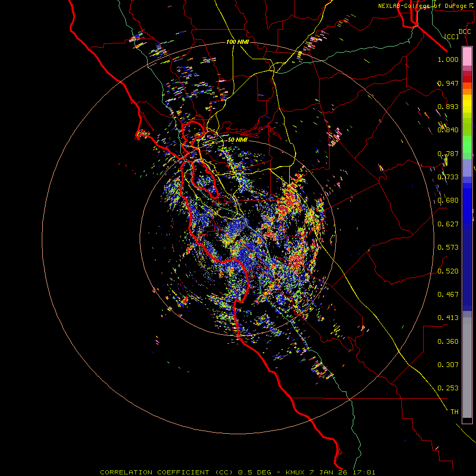Select the 1.000 value on the legend
Image resolution: width=476 pixels, height=476 pixels.
[x=448, y=59]
